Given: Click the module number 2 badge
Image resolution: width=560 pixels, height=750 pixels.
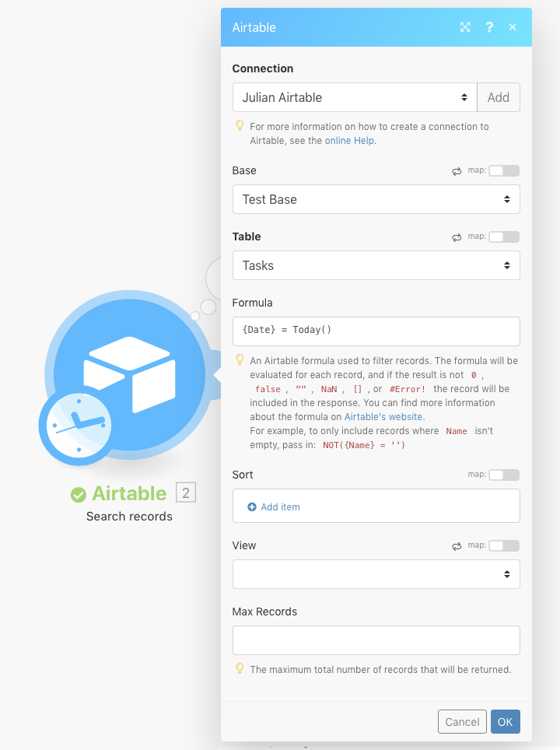Looking at the screenshot, I should click(x=186, y=492).
